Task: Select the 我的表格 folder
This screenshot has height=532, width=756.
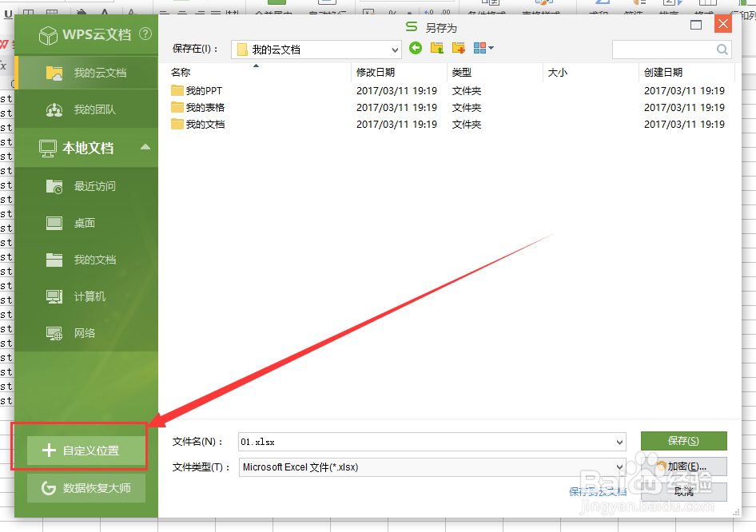Action: 197,108
